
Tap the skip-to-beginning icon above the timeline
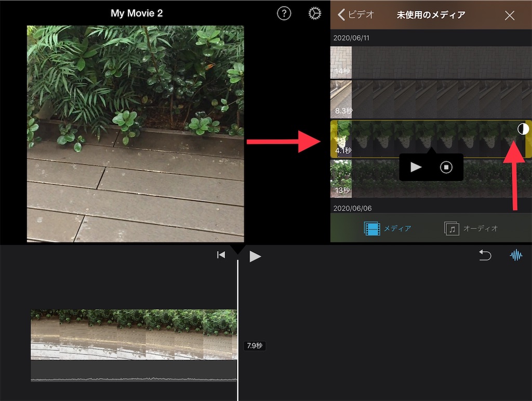(221, 254)
